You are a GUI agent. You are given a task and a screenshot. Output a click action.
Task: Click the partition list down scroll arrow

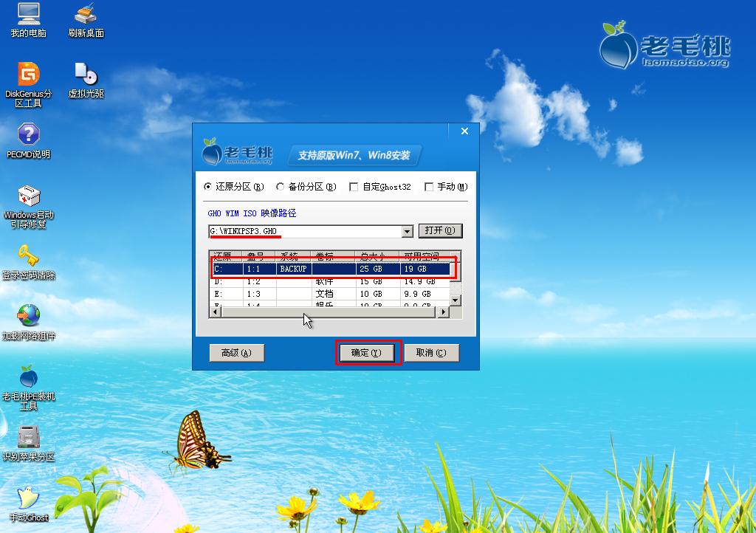click(456, 300)
